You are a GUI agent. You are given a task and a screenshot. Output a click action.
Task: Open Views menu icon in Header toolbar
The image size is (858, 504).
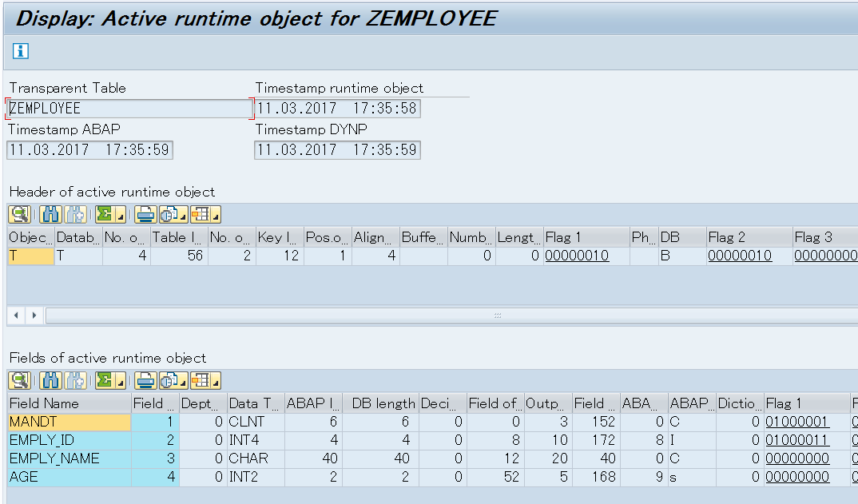pos(173,215)
